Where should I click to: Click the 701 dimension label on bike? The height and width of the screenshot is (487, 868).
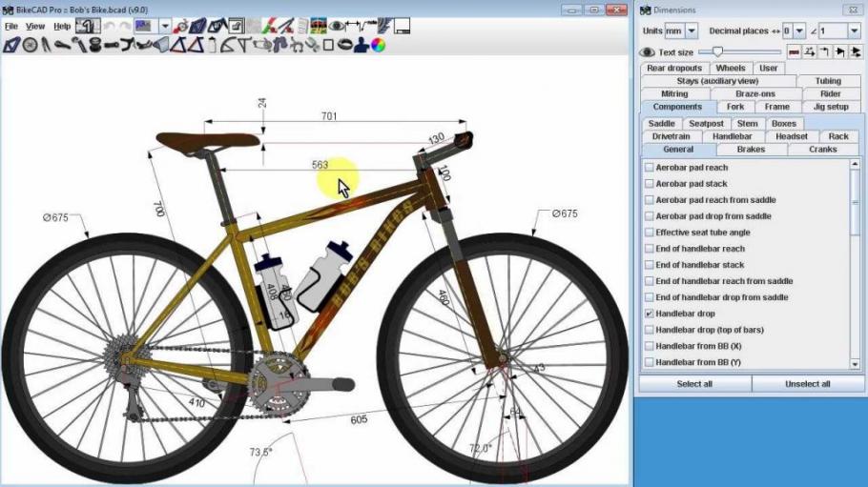(x=329, y=116)
